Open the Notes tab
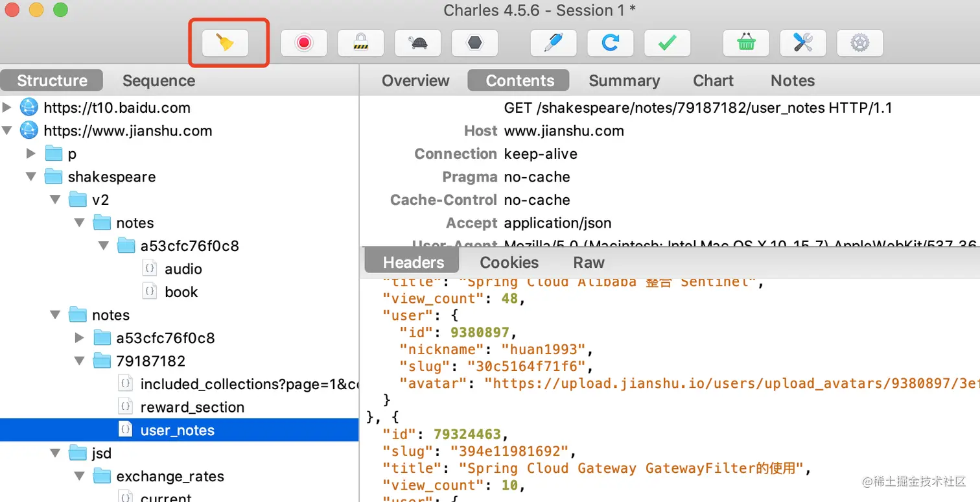Image resolution: width=980 pixels, height=502 pixels. click(793, 80)
